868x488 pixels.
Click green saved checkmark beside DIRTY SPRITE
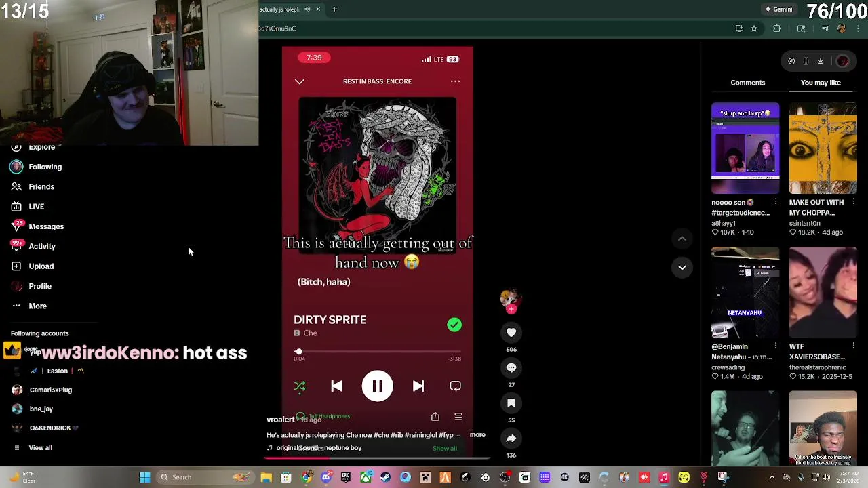454,325
